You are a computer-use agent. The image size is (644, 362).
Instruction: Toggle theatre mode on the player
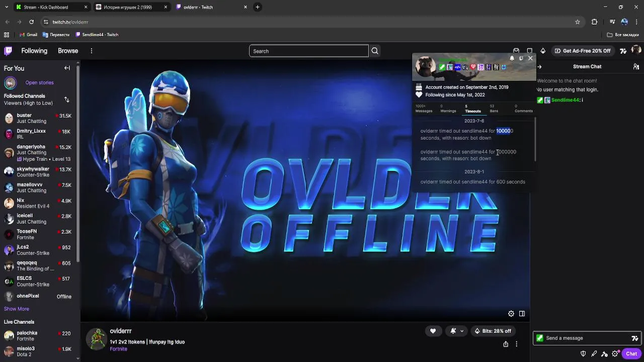pyautogui.click(x=522, y=314)
